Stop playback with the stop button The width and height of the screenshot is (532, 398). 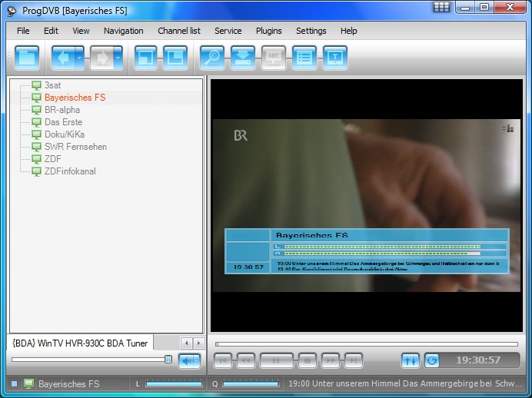click(308, 360)
